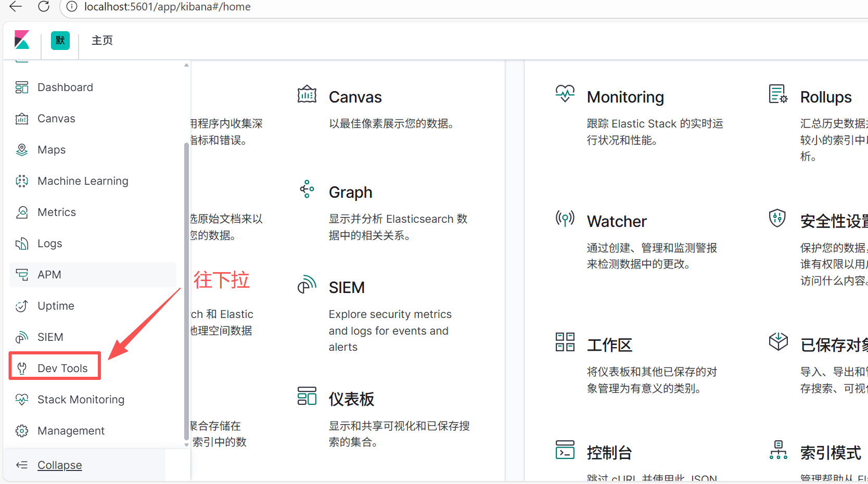Collapse the side navigation
The width and height of the screenshot is (868, 484).
[59, 465]
